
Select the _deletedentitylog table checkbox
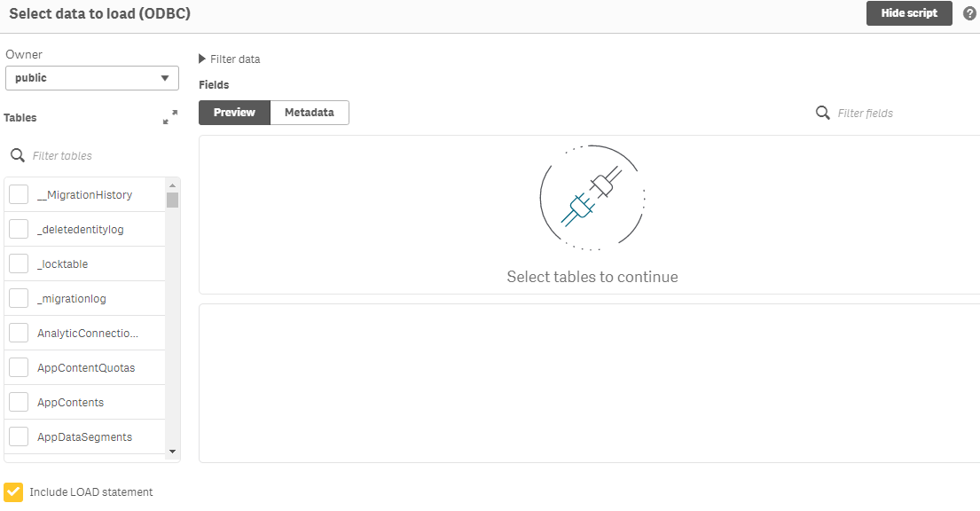(19, 229)
